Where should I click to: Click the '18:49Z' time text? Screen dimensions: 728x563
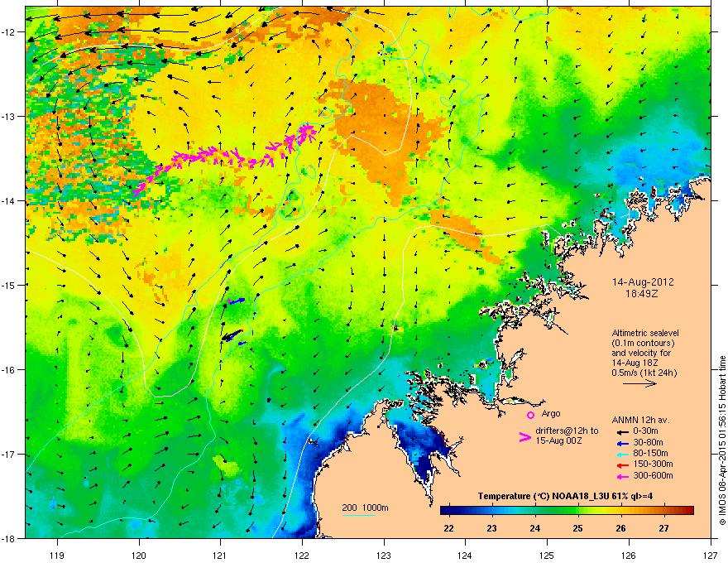(642, 294)
